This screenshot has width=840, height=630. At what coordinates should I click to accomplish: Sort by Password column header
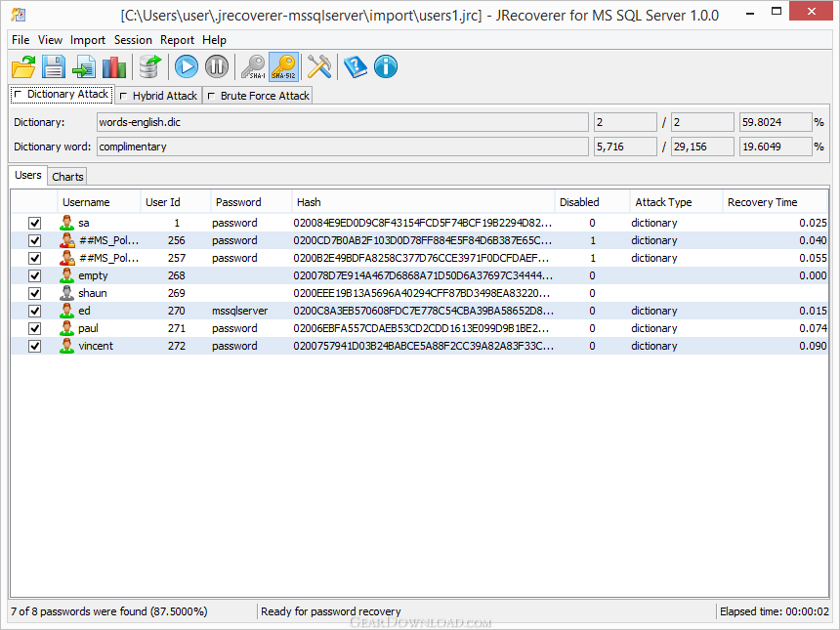pos(251,202)
